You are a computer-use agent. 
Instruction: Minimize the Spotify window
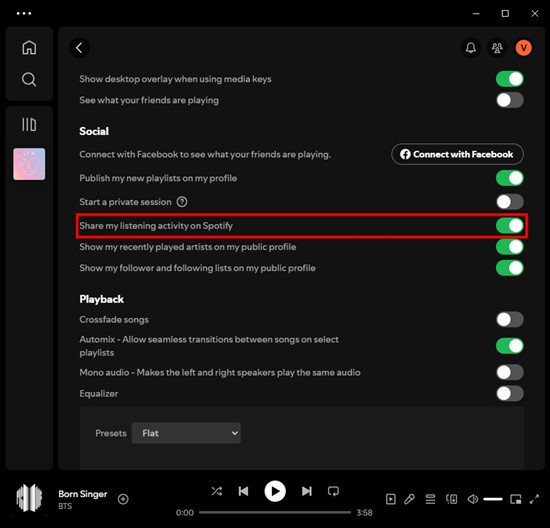[476, 13]
